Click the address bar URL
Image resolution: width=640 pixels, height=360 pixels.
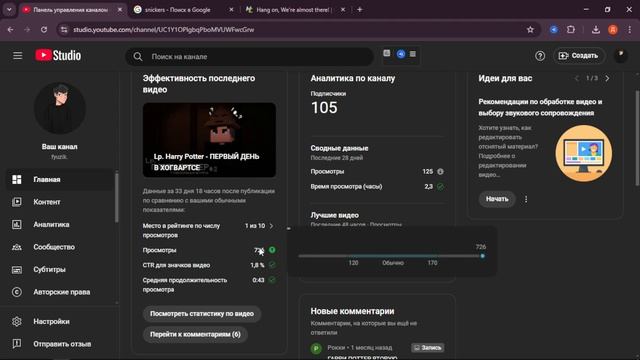(164, 30)
